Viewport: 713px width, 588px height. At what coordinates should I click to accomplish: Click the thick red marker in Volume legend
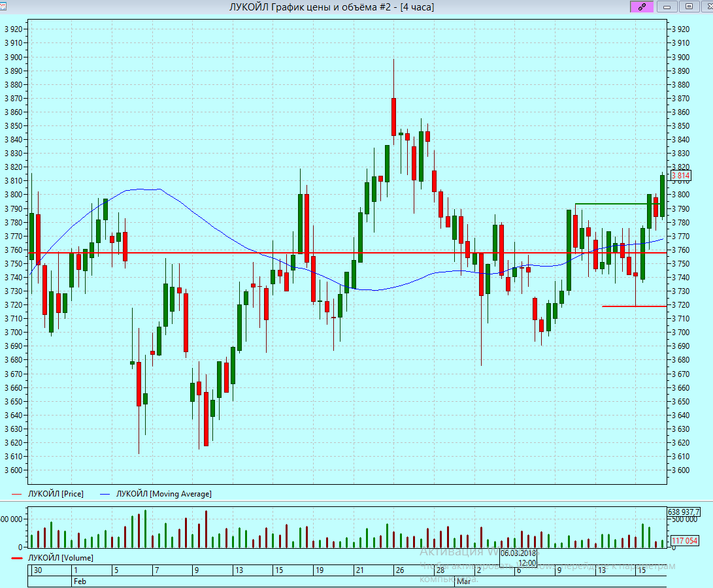click(17, 558)
